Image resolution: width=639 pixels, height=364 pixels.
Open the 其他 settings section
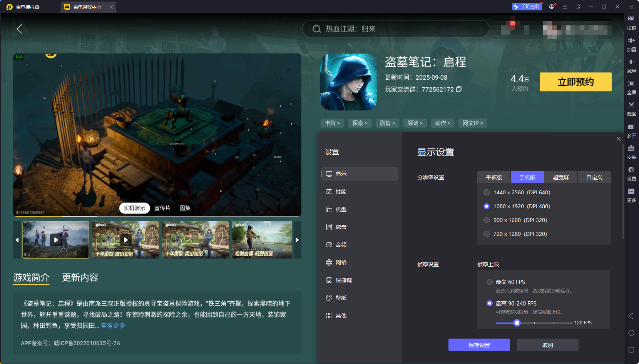[360, 316]
